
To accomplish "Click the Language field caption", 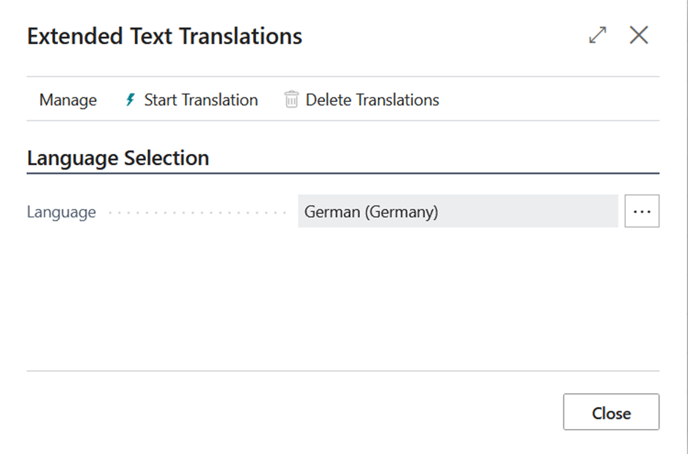I will click(61, 212).
